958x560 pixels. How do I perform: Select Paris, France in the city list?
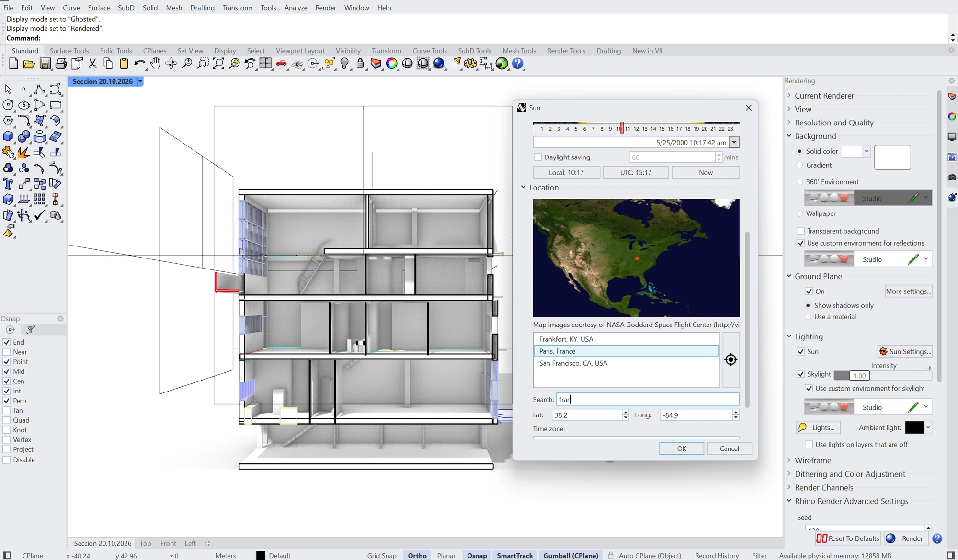(x=626, y=351)
